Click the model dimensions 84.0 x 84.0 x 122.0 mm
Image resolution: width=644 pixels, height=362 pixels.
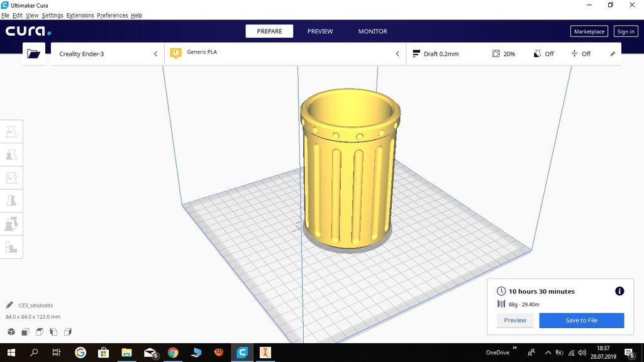33,317
